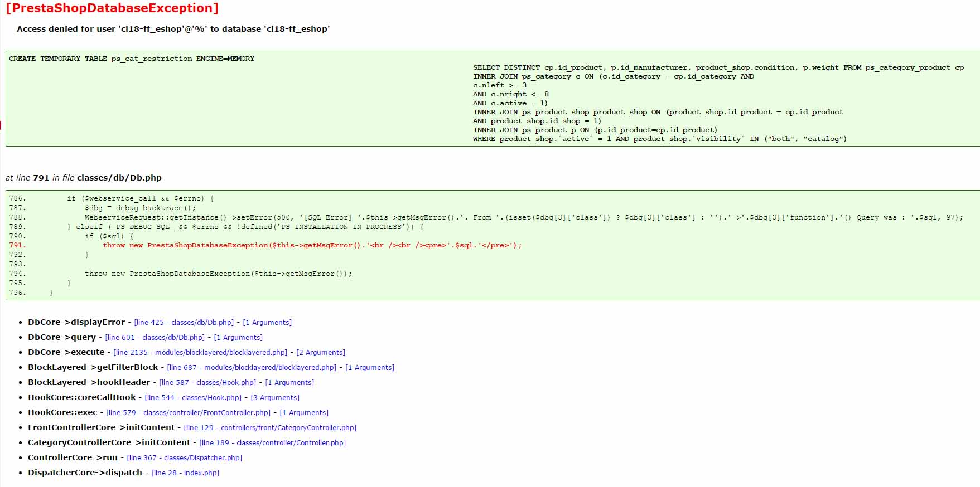Expand the 3 Arguments link for HookCore::coreCallHook
The height and width of the screenshot is (487, 980).
pyautogui.click(x=275, y=398)
